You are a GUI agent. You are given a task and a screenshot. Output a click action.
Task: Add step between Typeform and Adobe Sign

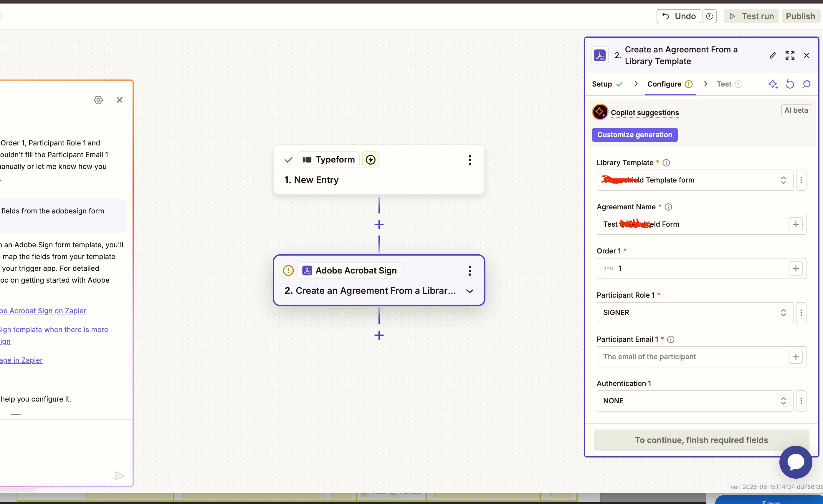(379, 224)
